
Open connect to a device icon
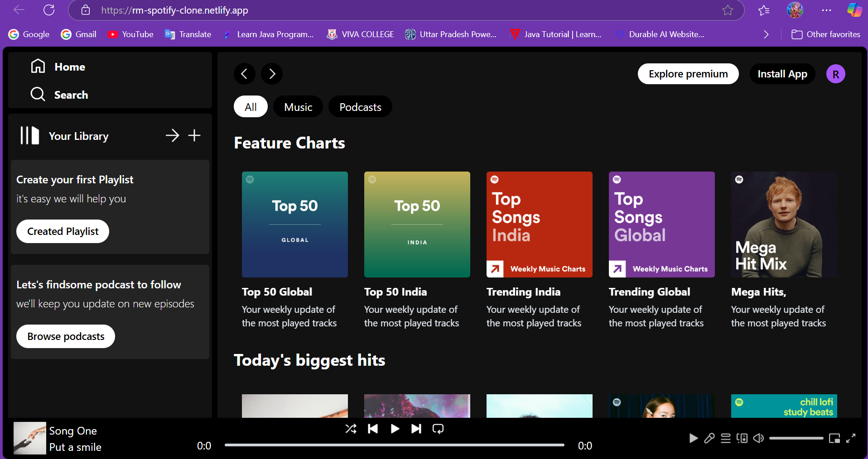742,438
